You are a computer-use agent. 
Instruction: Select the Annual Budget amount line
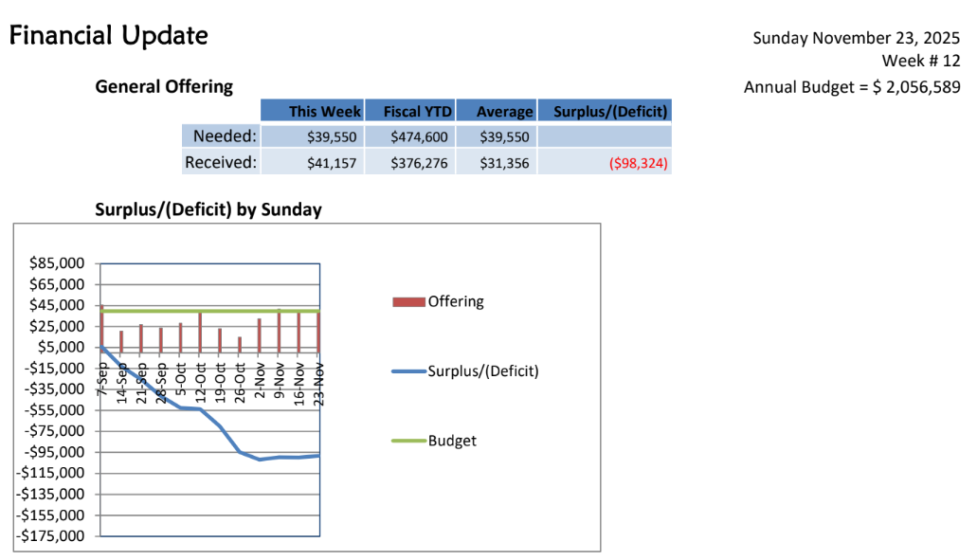(x=852, y=87)
